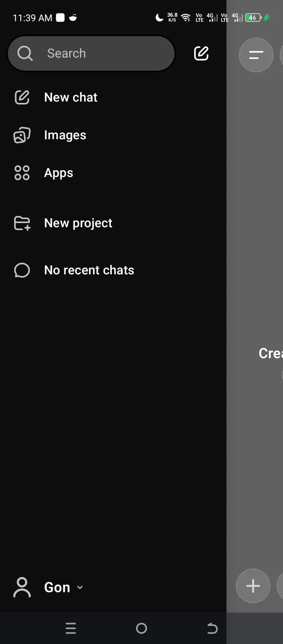Screen dimensions: 283x644
Task: Click the profile avatar icon next to Gon
Action: [x=22, y=587]
